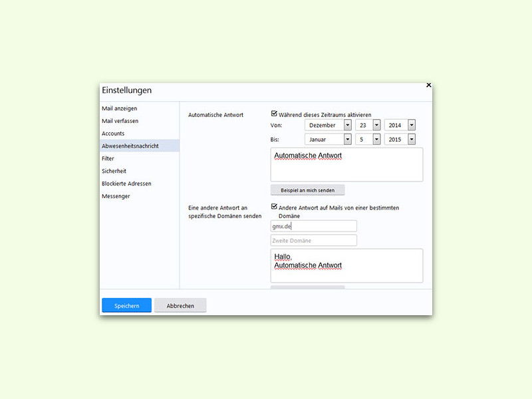
Task: Open the Von year dropdown showing 2014
Action: click(400, 125)
